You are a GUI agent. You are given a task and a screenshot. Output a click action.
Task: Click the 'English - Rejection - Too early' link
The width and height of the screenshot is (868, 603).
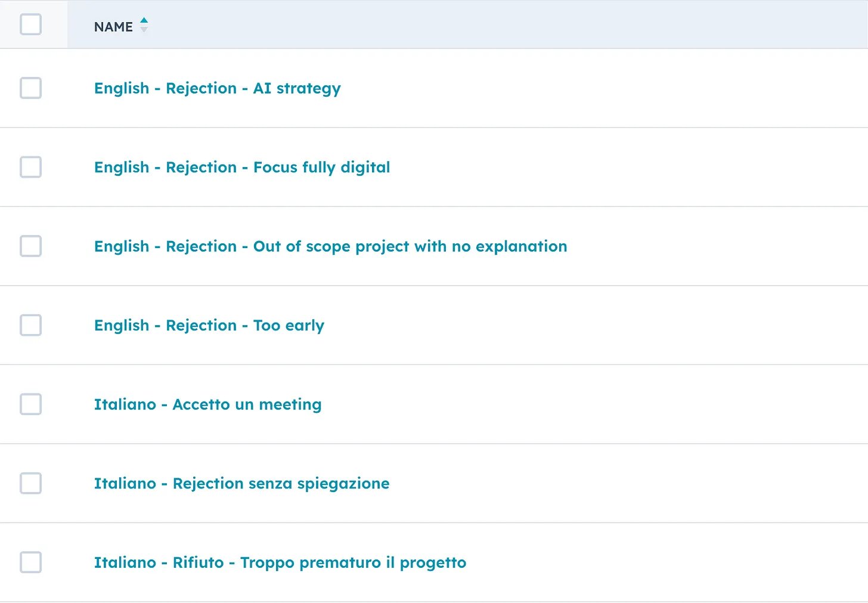pos(209,326)
